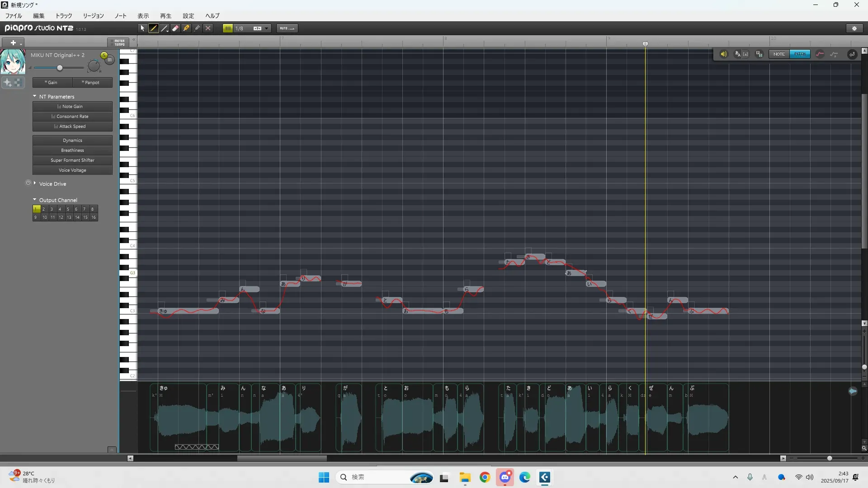This screenshot has width=868, height=488.
Task: Open the 設定 menu
Action: click(x=188, y=16)
